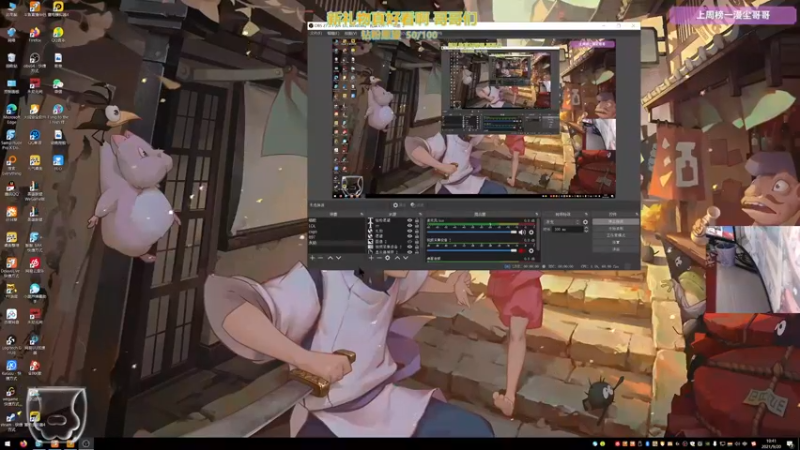Open the scene transition type dropdown
Viewport: 800px width, 450px height.
pyautogui.click(x=563, y=222)
